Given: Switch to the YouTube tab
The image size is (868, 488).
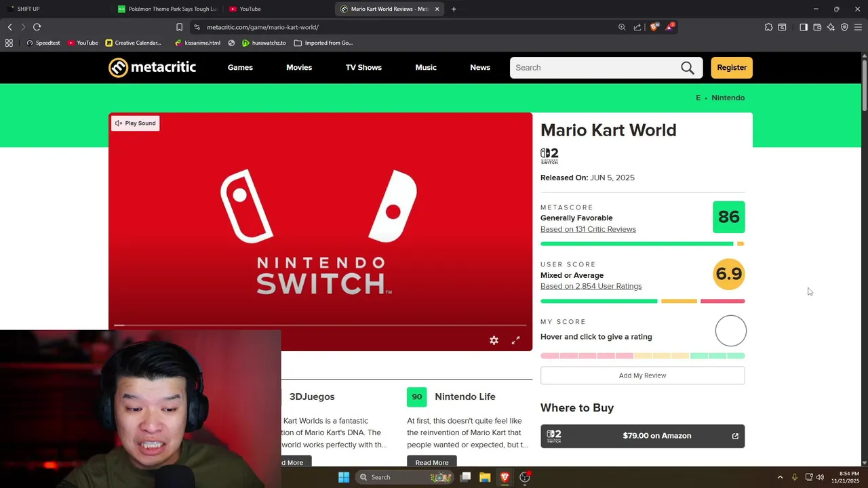Looking at the screenshot, I should tap(278, 9).
